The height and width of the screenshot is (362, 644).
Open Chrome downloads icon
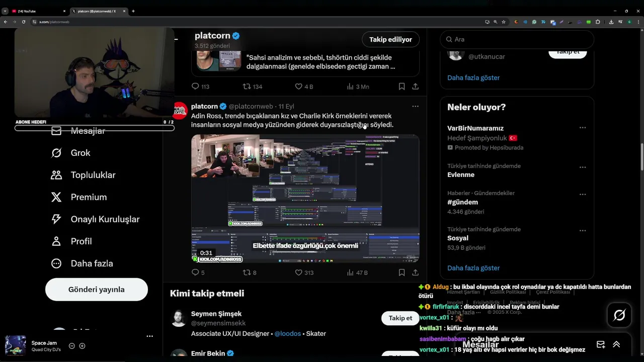tap(611, 22)
